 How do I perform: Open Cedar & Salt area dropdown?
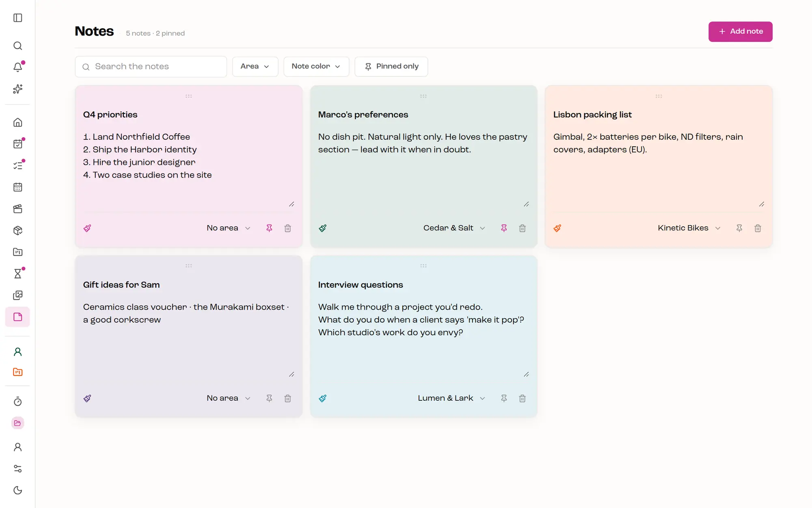pos(454,228)
